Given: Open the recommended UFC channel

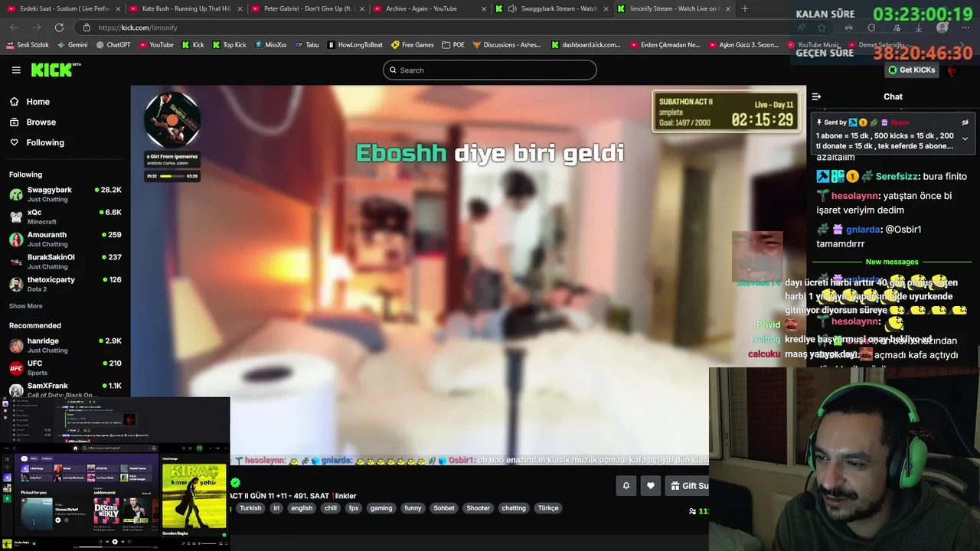Looking at the screenshot, I should point(65,368).
